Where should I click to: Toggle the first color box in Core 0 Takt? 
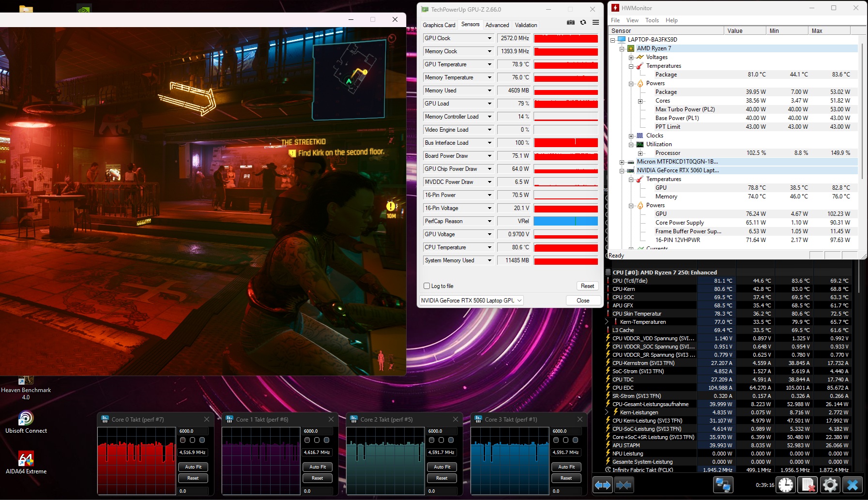tap(183, 440)
